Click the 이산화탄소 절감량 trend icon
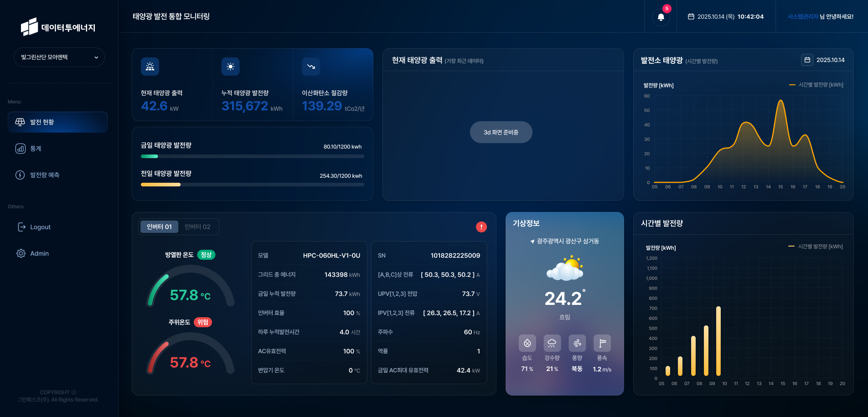Screen dimensions: 868x417 310,67
